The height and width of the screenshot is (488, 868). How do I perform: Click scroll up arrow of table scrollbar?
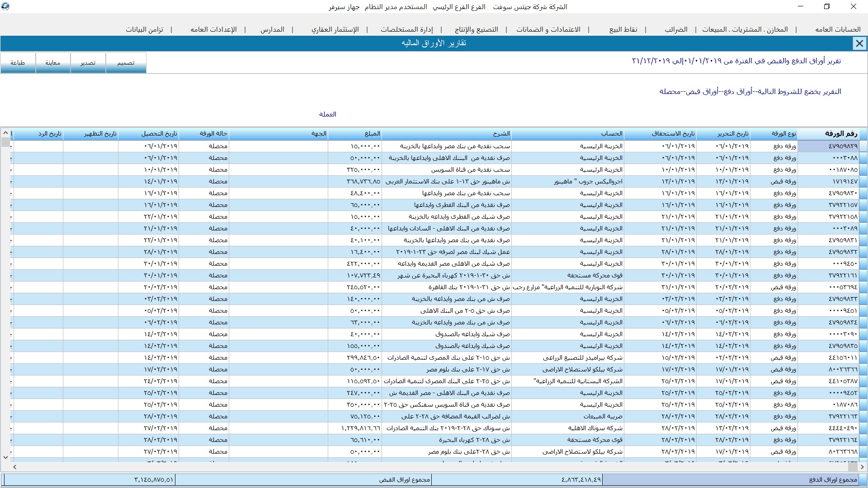point(5,133)
